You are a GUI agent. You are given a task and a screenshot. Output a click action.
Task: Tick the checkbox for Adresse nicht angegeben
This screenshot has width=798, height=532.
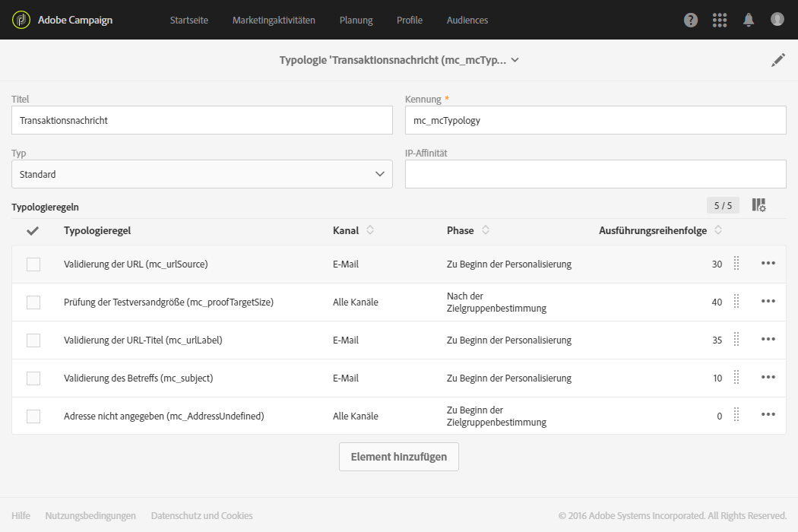click(x=33, y=416)
